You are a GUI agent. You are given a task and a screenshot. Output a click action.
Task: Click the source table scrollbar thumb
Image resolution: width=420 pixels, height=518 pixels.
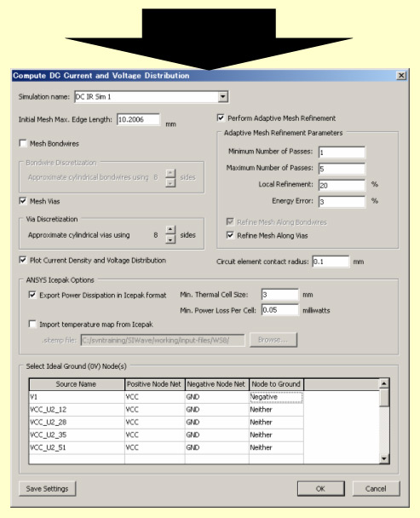tap(384, 398)
